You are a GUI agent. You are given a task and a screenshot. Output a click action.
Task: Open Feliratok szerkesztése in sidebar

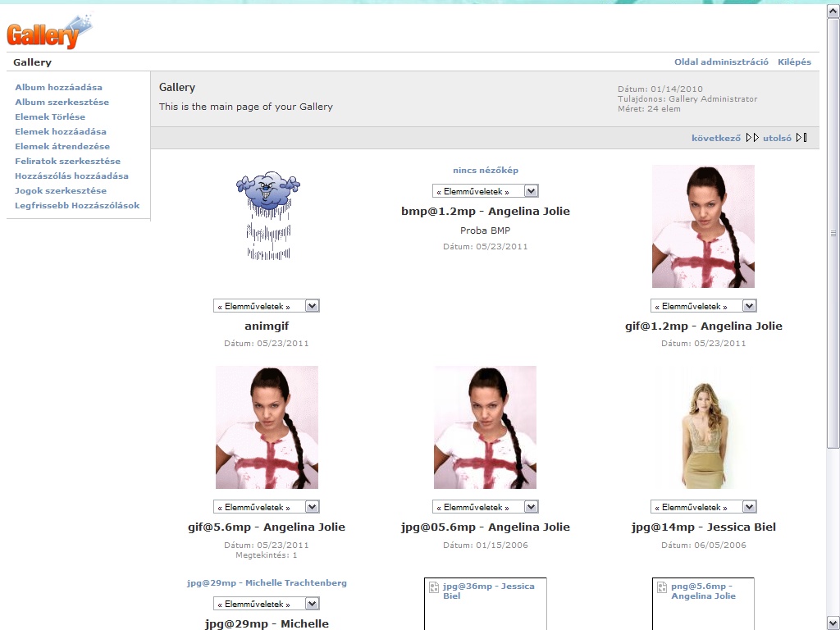(67, 162)
